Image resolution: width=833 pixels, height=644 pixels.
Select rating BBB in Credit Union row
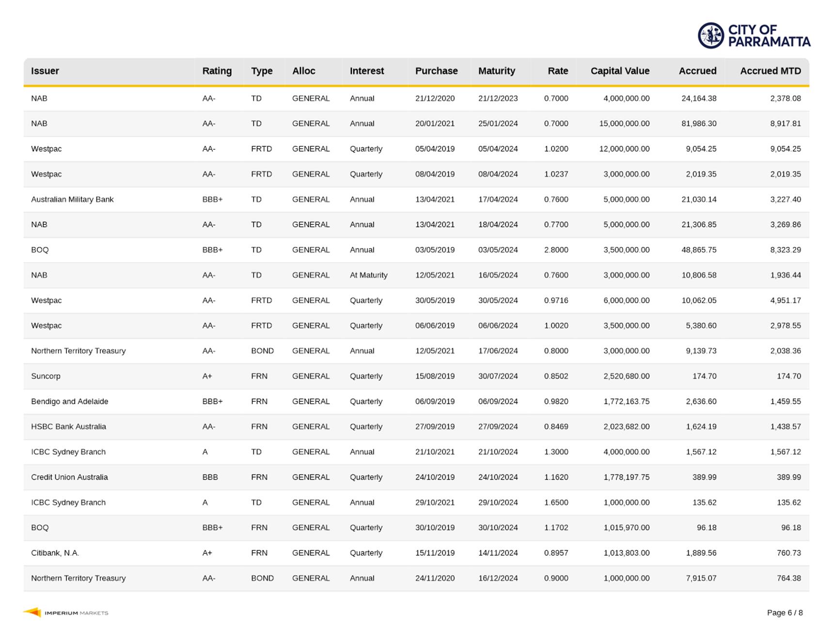pos(210,477)
